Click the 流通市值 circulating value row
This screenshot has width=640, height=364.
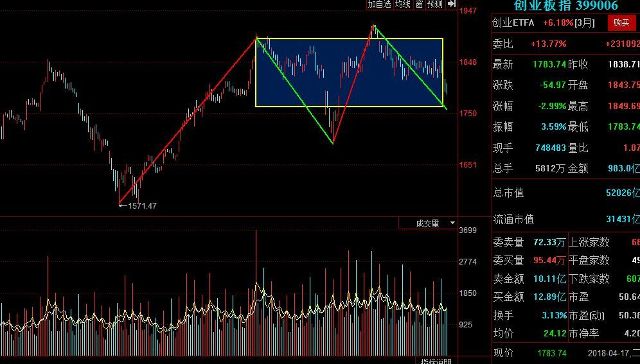click(x=566, y=220)
